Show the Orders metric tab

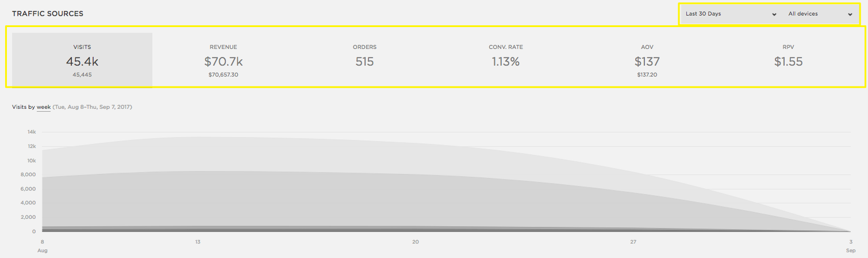click(x=364, y=60)
